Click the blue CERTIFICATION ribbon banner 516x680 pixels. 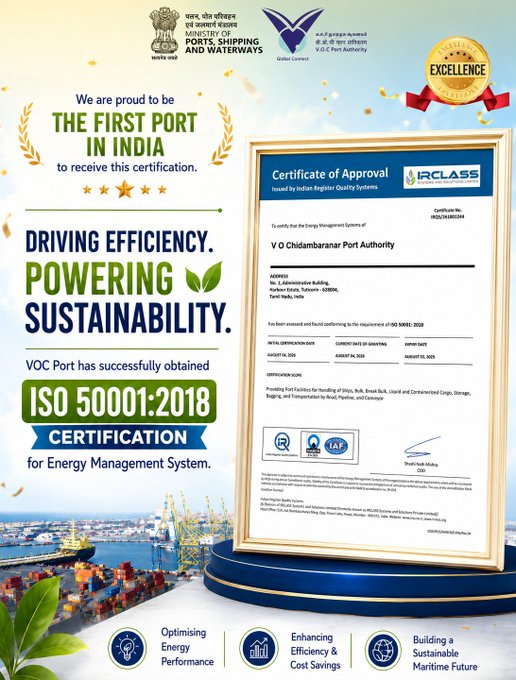[118, 437]
